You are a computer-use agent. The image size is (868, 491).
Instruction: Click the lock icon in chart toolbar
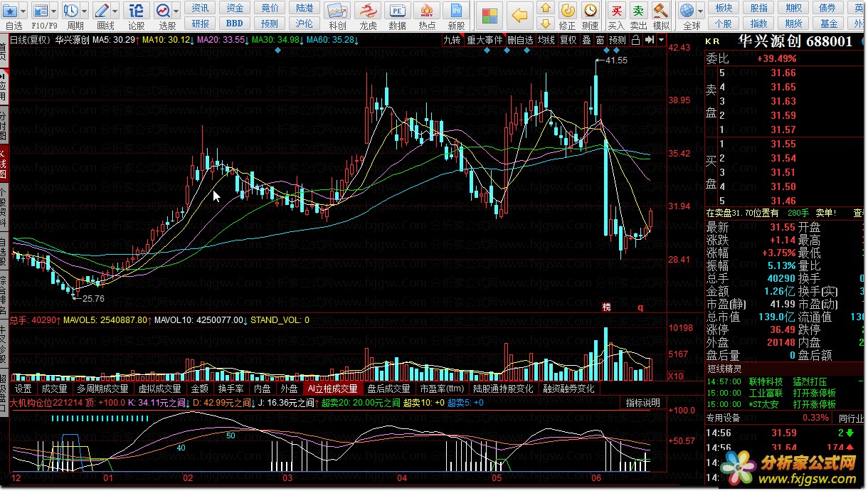pos(635,40)
